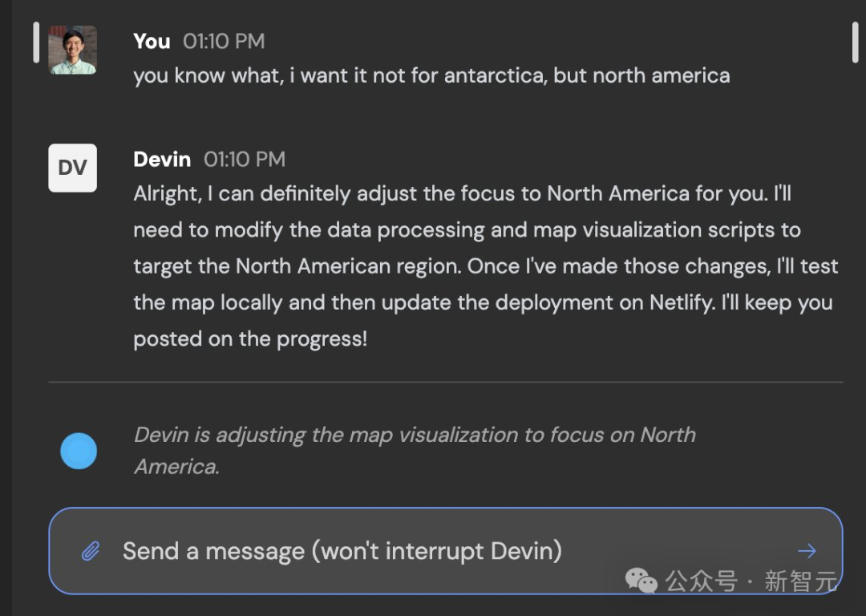Click the timestamp on your message

tap(224, 41)
